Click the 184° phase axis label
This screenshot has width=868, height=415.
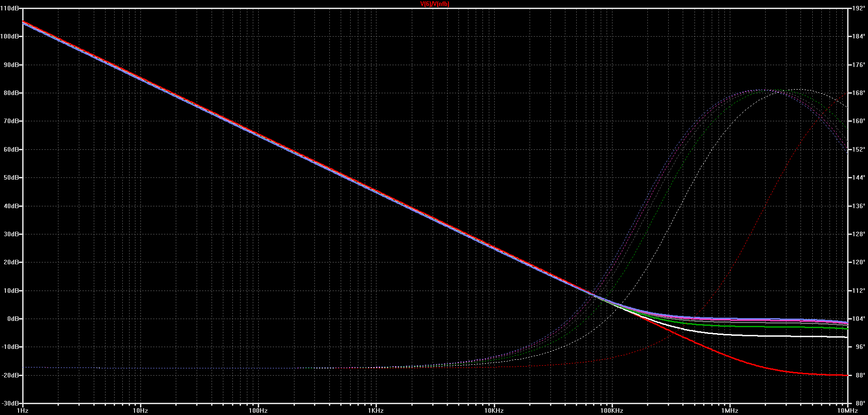858,36
